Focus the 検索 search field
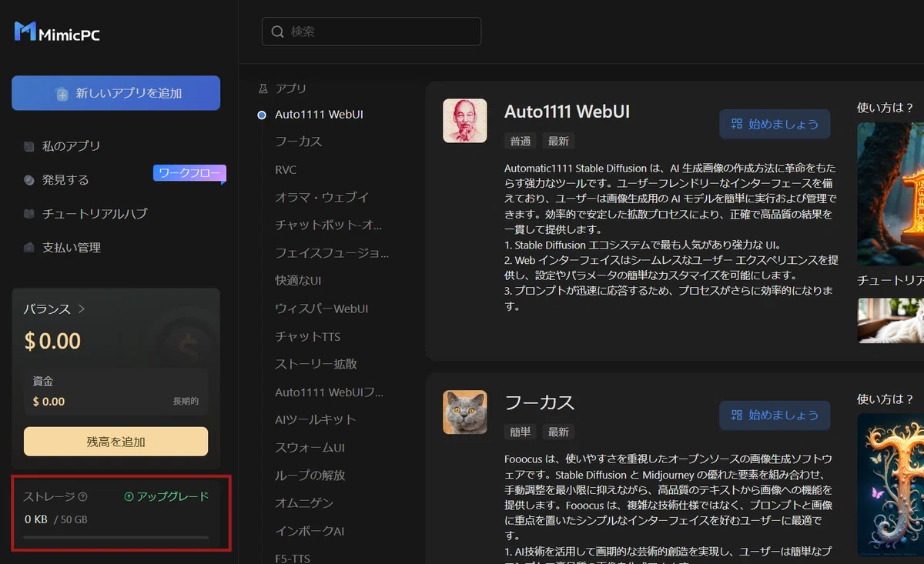The image size is (924, 564). (371, 32)
